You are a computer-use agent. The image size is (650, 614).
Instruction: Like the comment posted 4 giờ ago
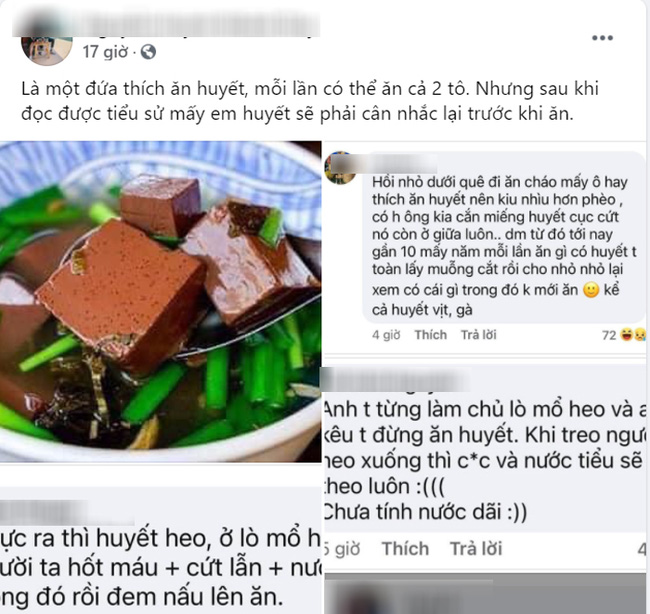[431, 335]
